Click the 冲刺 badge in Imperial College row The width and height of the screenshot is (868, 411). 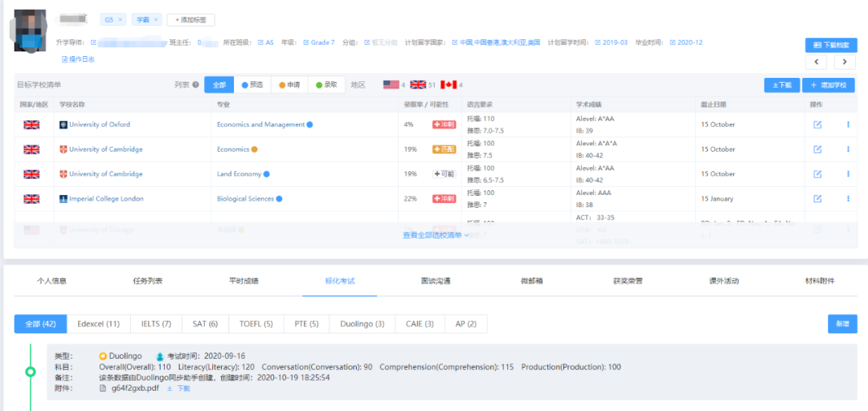point(444,198)
